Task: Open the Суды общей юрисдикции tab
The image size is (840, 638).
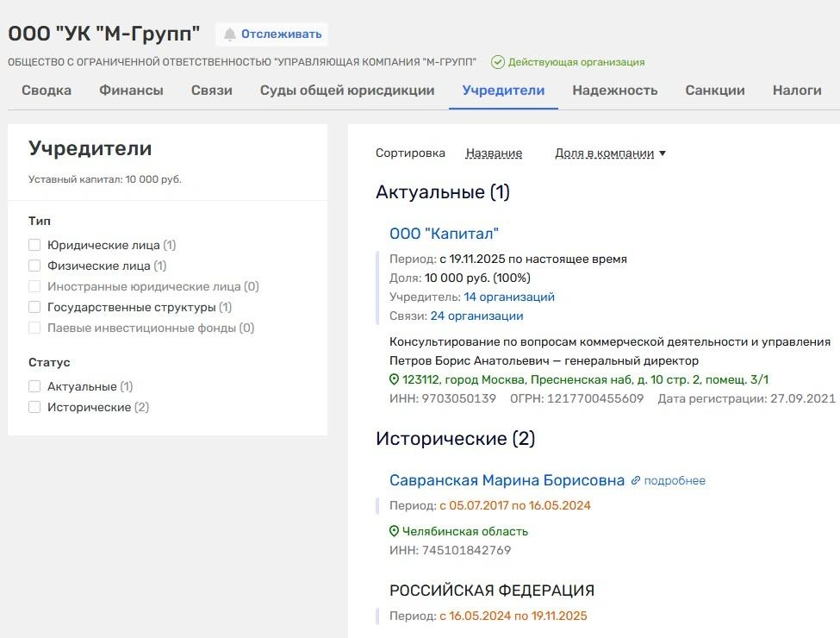Action: pos(347,90)
